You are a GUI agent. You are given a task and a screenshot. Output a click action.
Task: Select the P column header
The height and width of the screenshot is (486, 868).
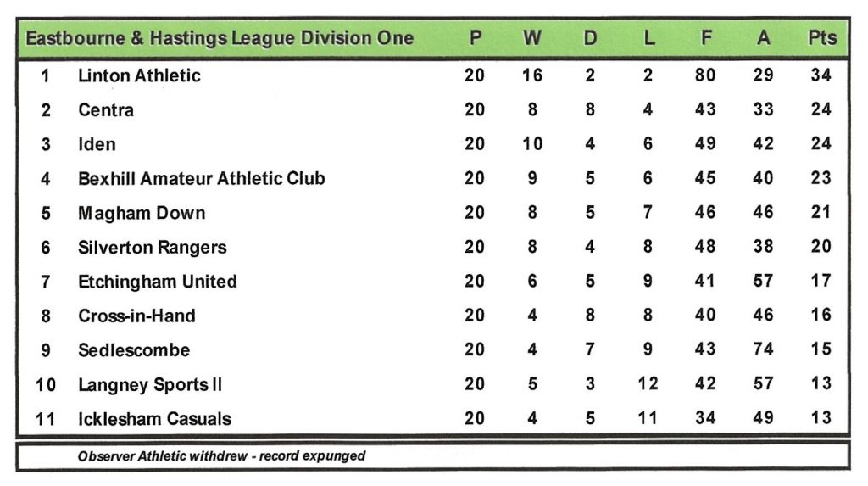pyautogui.click(x=475, y=38)
